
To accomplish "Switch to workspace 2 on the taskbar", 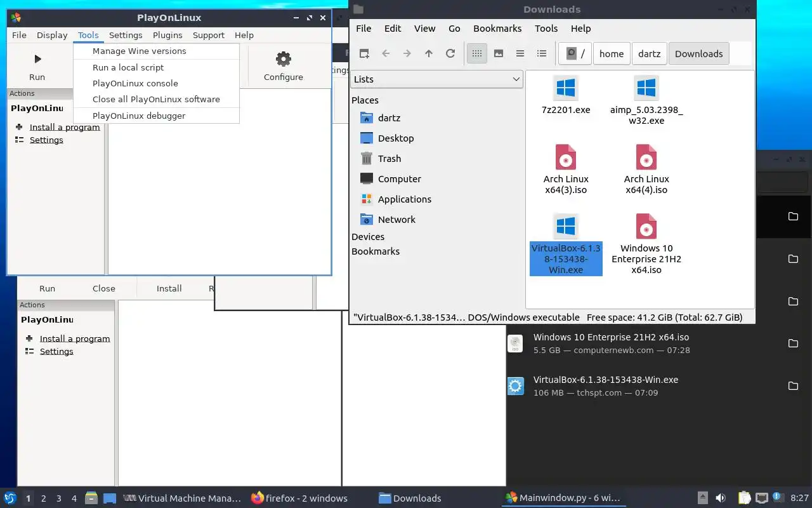I will [44, 498].
